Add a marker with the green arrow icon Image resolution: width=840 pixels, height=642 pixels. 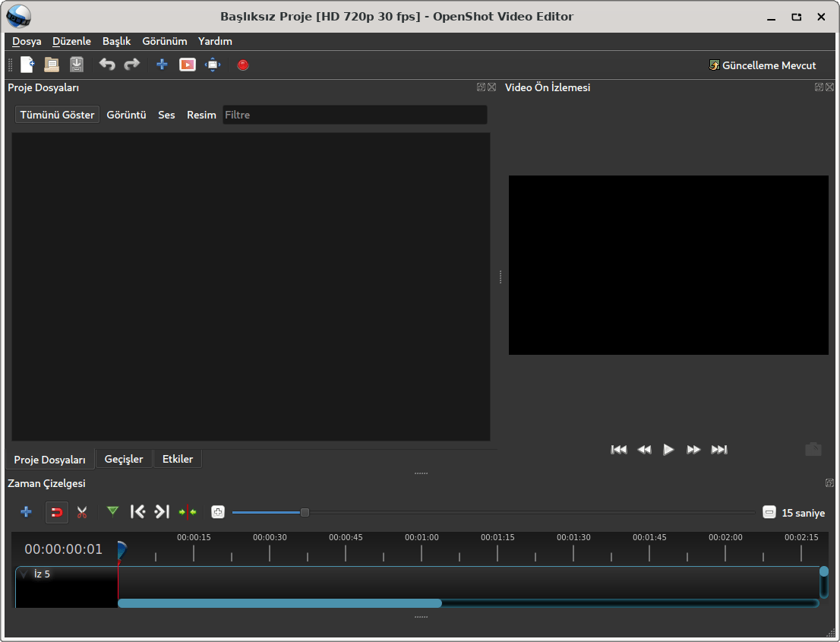[113, 512]
